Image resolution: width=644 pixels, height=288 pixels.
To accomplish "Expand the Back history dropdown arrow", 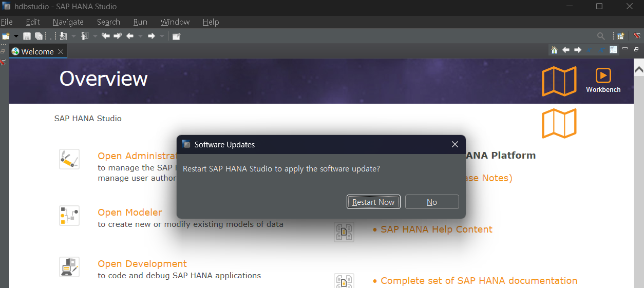I will (x=140, y=36).
